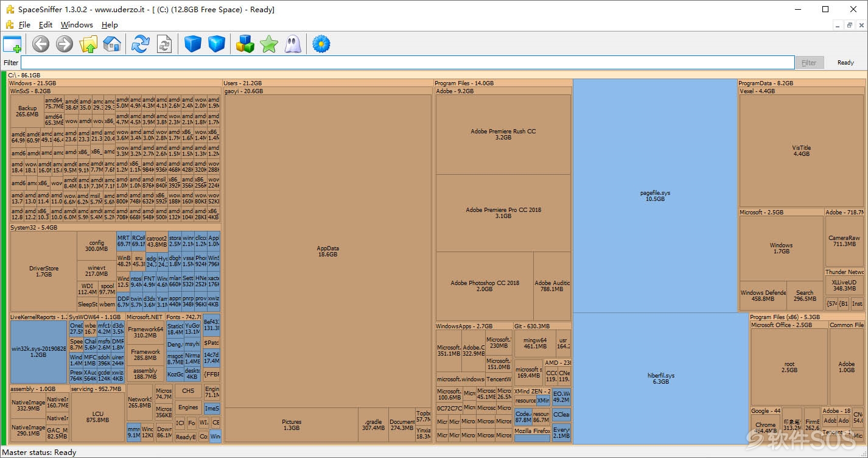The image size is (868, 458).
Task: Click the Windows 1.7GB block under Microsoft
Action: [x=781, y=248]
